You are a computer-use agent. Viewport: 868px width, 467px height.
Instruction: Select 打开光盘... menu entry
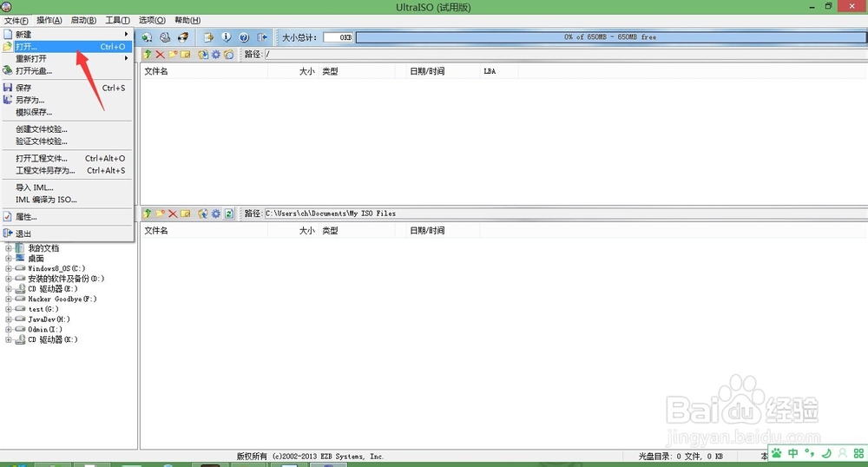pyautogui.click(x=67, y=71)
